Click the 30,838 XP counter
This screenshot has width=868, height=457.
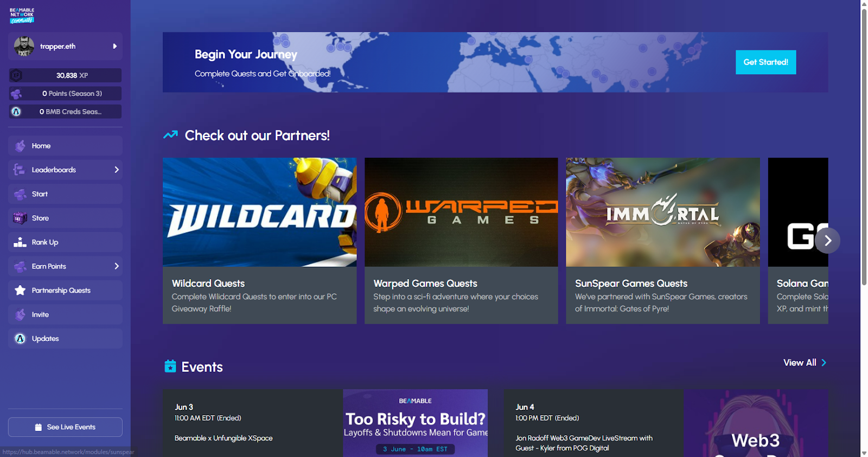(65, 75)
